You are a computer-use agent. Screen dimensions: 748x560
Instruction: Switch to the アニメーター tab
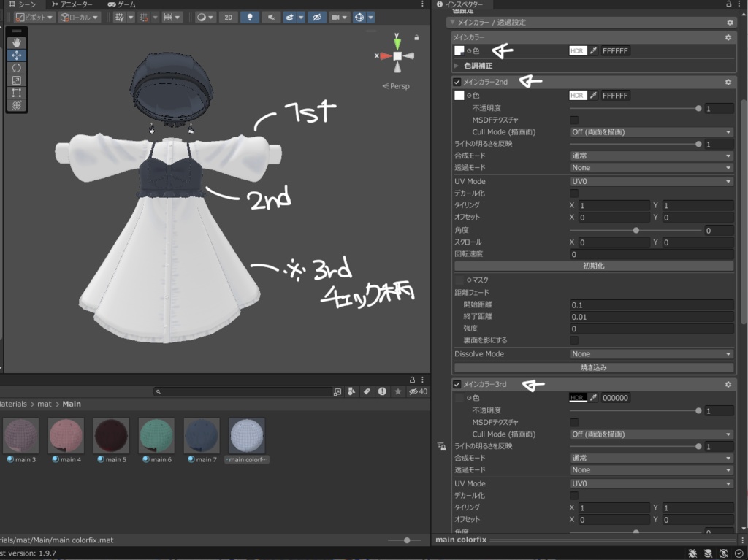72,4
